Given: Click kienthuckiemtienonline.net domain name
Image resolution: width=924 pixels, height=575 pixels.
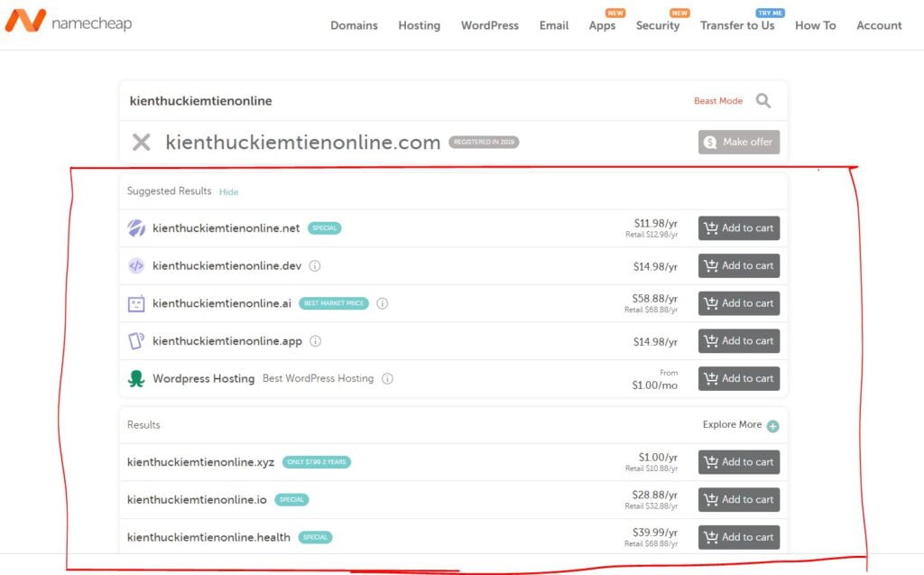Looking at the screenshot, I should click(226, 228).
